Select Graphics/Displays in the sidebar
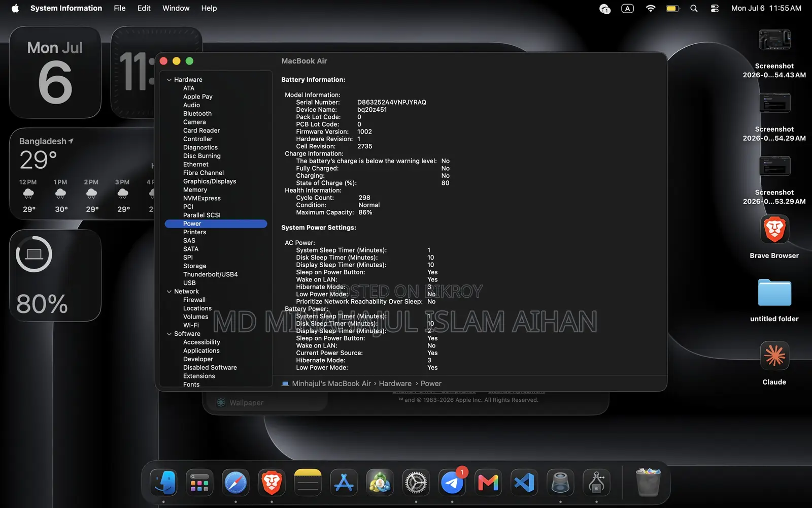The height and width of the screenshot is (508, 812). point(210,181)
